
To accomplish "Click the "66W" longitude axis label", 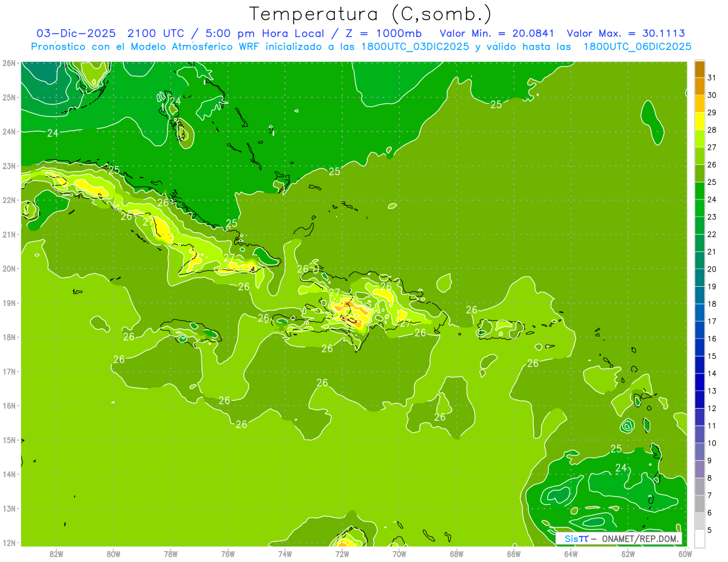I will pos(514,553).
